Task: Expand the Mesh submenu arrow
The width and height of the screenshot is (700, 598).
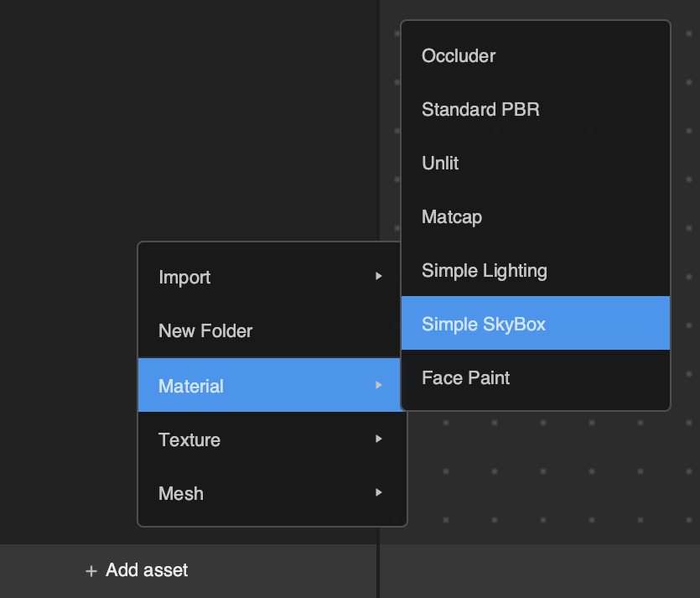Action: (379, 492)
